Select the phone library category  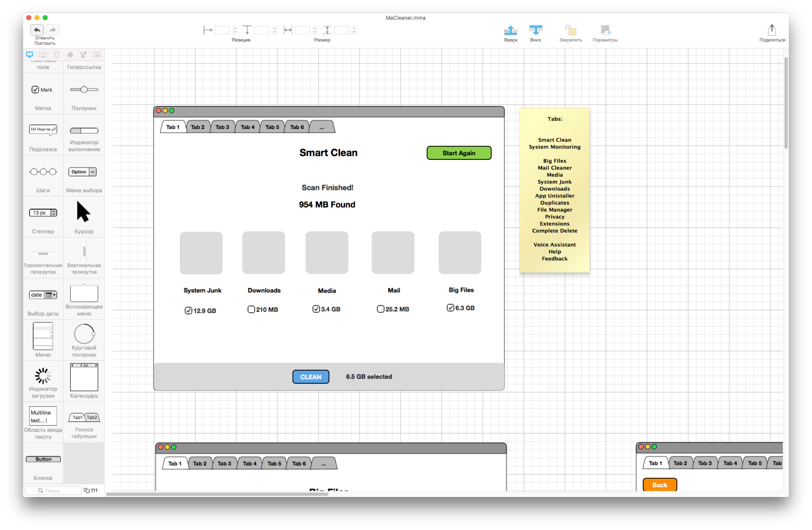(57, 55)
